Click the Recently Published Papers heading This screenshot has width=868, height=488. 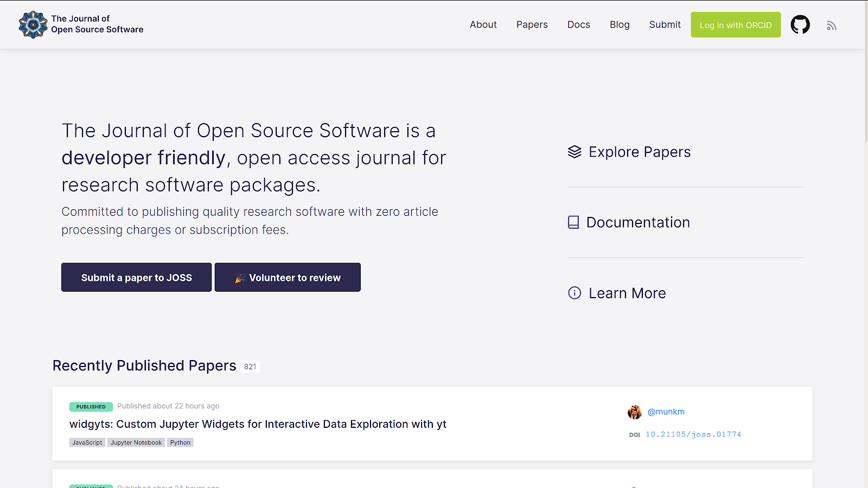point(144,365)
